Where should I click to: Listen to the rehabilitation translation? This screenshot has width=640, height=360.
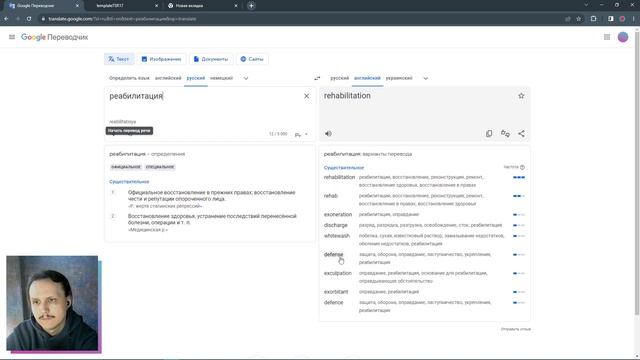click(x=328, y=133)
